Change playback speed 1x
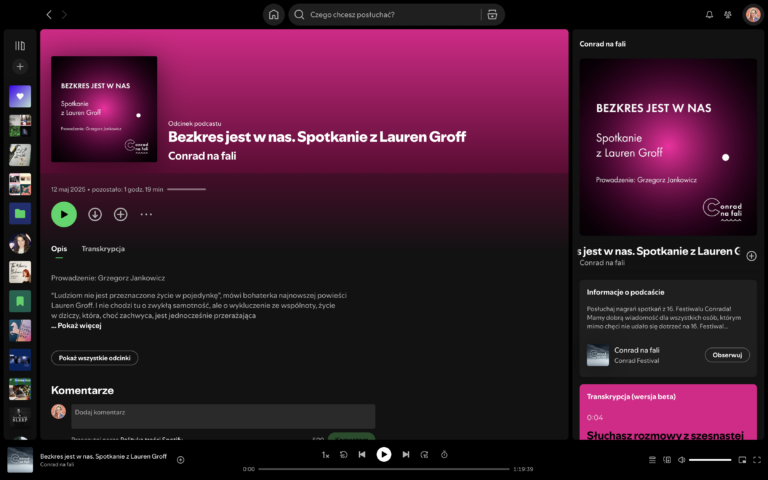The height and width of the screenshot is (480, 768). [325, 454]
